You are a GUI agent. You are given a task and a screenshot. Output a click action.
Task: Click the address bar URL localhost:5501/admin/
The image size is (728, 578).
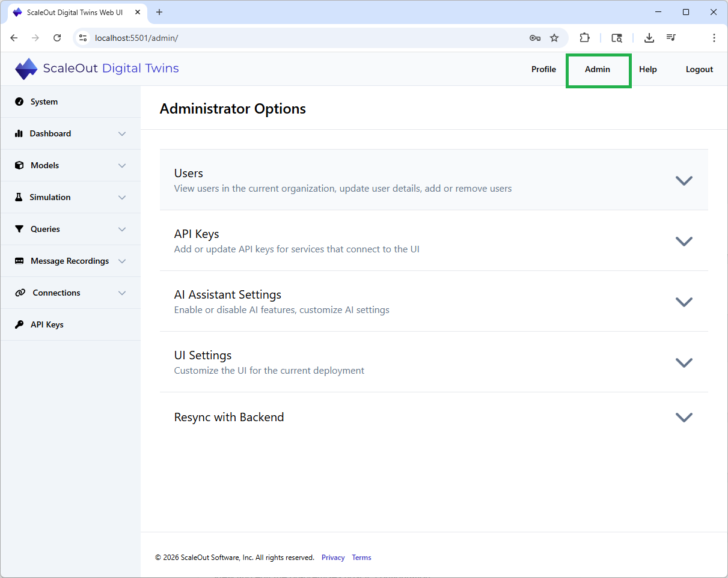pos(136,38)
